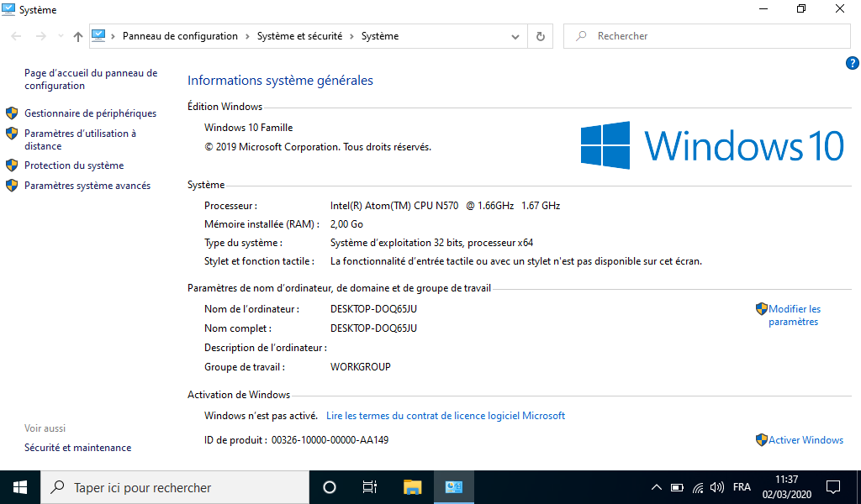
Task: Expand chevron after Système et sécurité
Action: coord(352,36)
